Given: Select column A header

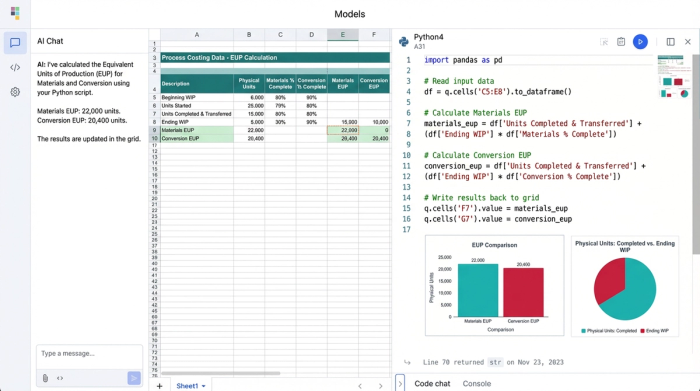Looking at the screenshot, I should (197, 35).
